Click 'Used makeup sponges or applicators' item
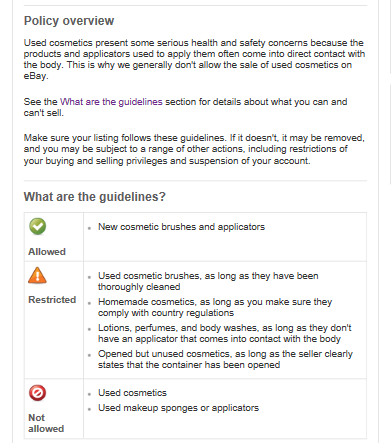 pyautogui.click(x=178, y=408)
